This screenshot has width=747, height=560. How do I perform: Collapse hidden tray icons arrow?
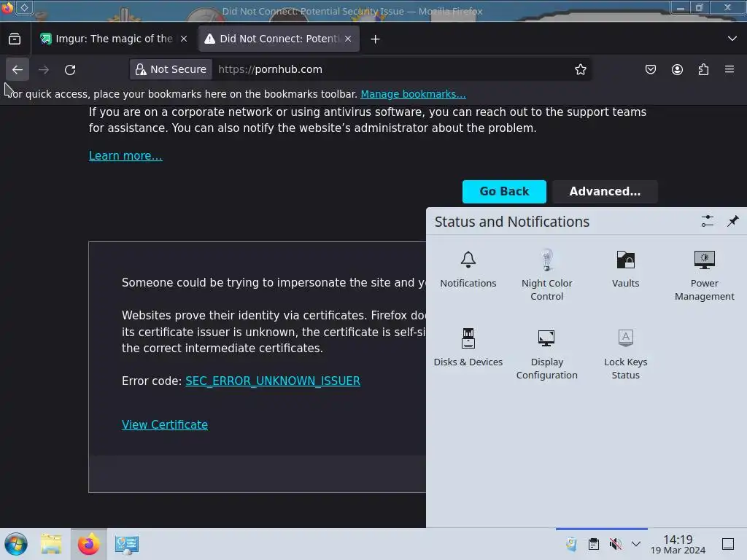pos(636,544)
